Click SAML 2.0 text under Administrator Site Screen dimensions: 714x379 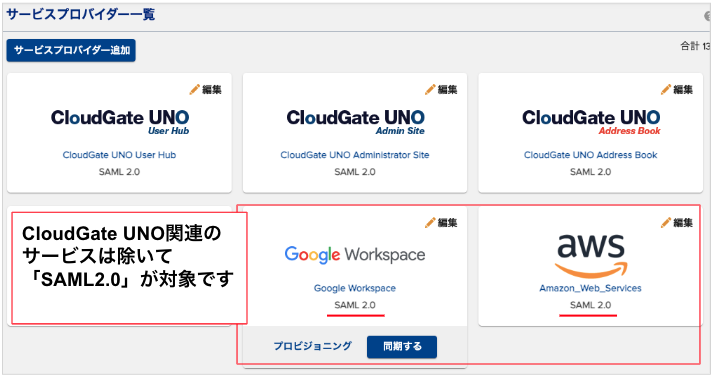click(x=355, y=172)
